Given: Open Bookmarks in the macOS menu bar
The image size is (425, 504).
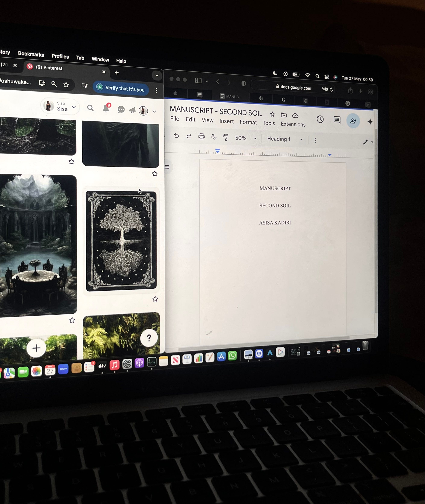Looking at the screenshot, I should point(31,54).
